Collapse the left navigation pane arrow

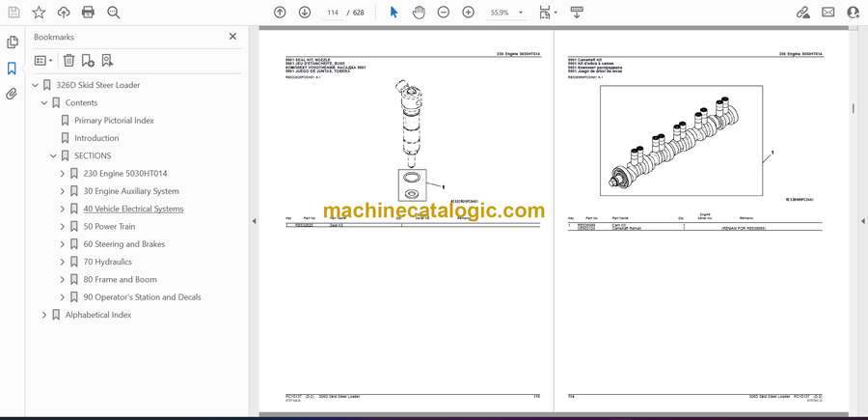tap(254, 221)
